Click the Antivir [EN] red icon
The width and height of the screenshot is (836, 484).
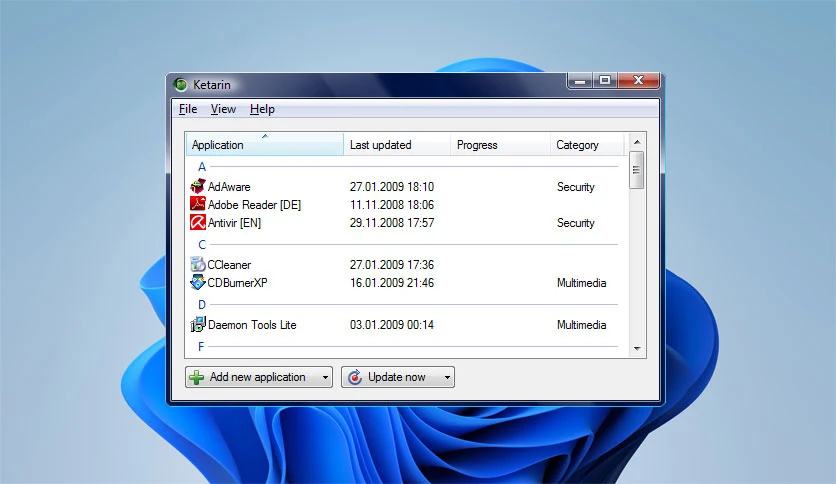click(x=198, y=222)
